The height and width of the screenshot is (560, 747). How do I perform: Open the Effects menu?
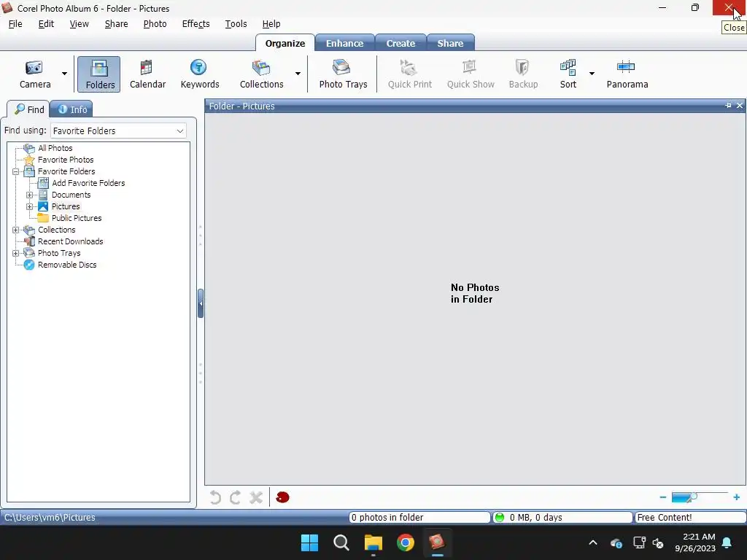[196, 24]
